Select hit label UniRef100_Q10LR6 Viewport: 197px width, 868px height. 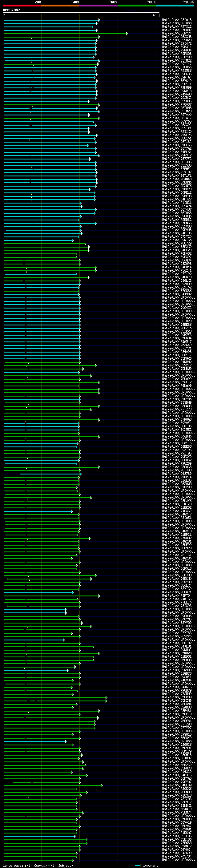177,135
